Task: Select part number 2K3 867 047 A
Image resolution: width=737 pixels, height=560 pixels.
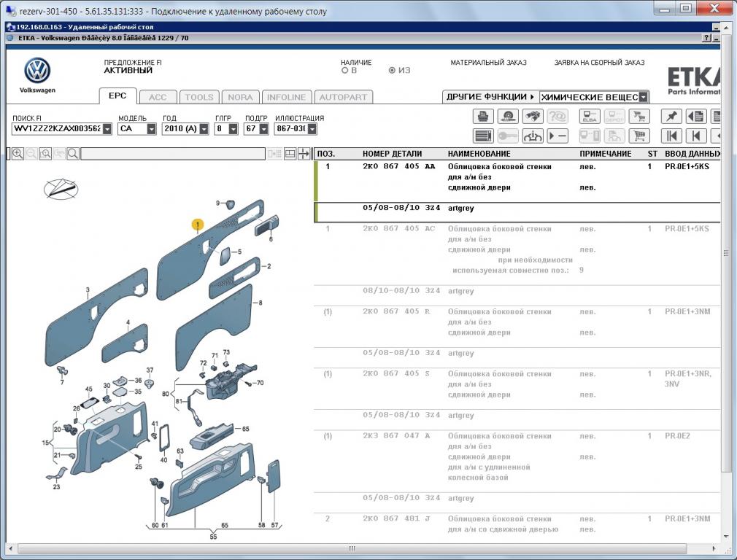Action: click(x=396, y=436)
